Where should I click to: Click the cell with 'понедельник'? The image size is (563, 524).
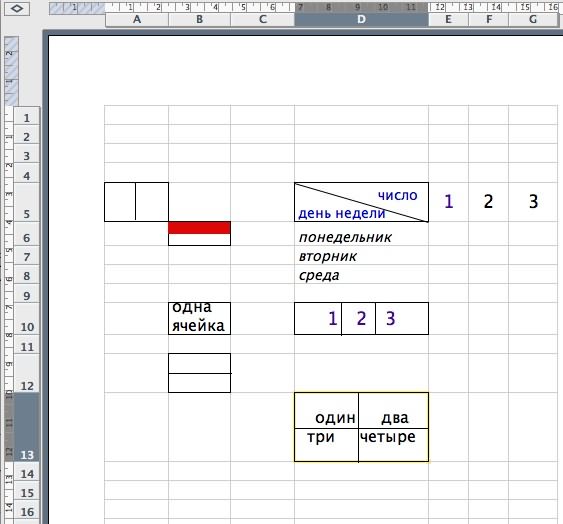pyautogui.click(x=361, y=236)
